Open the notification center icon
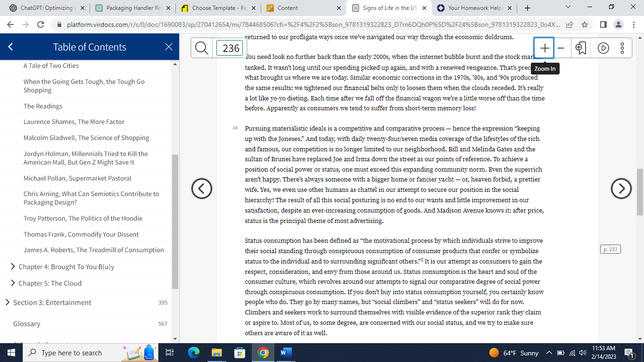The image size is (644, 362). coord(628,353)
